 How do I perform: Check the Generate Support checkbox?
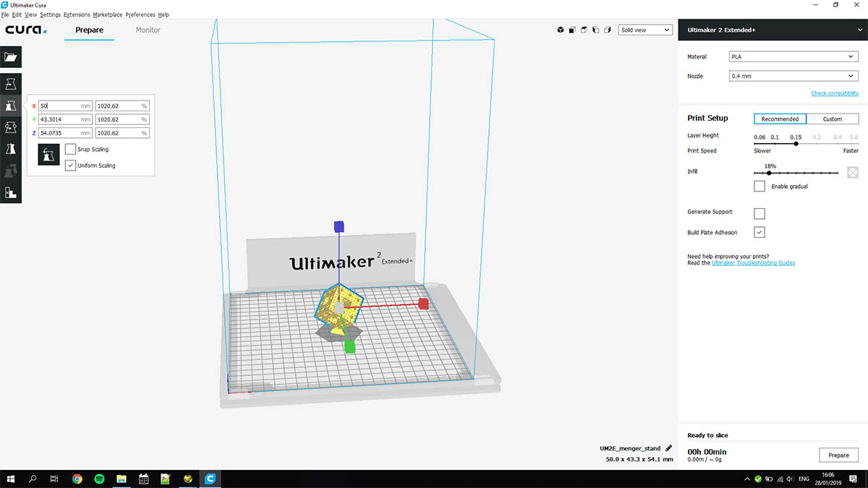[x=759, y=213]
